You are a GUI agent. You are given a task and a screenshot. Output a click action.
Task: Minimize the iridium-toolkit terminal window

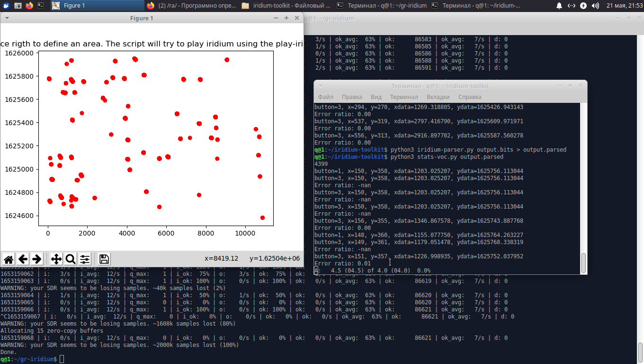coord(560,86)
